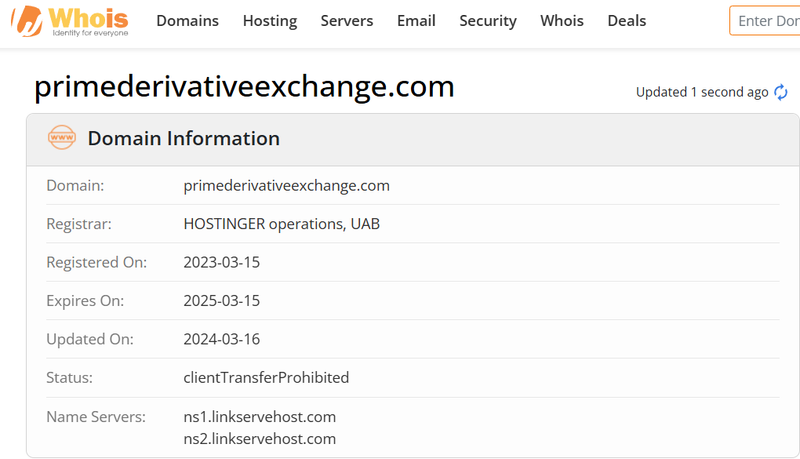Open the Deals menu
Screen dimensions: 800x459
point(627,21)
